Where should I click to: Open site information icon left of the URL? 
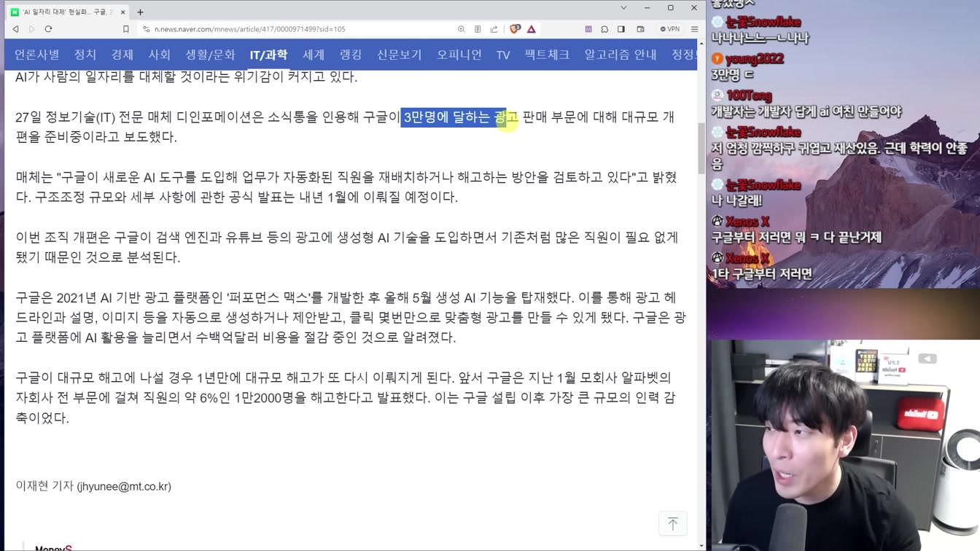tap(146, 29)
